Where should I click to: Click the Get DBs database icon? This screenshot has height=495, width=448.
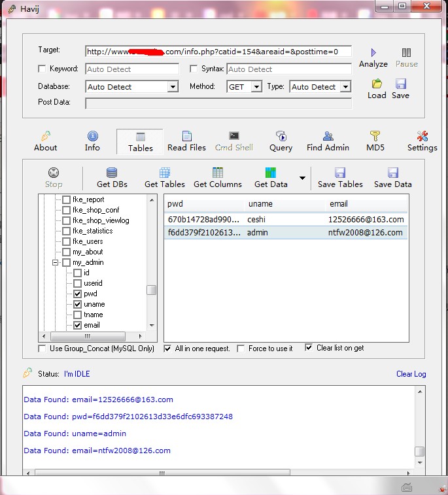[112, 173]
